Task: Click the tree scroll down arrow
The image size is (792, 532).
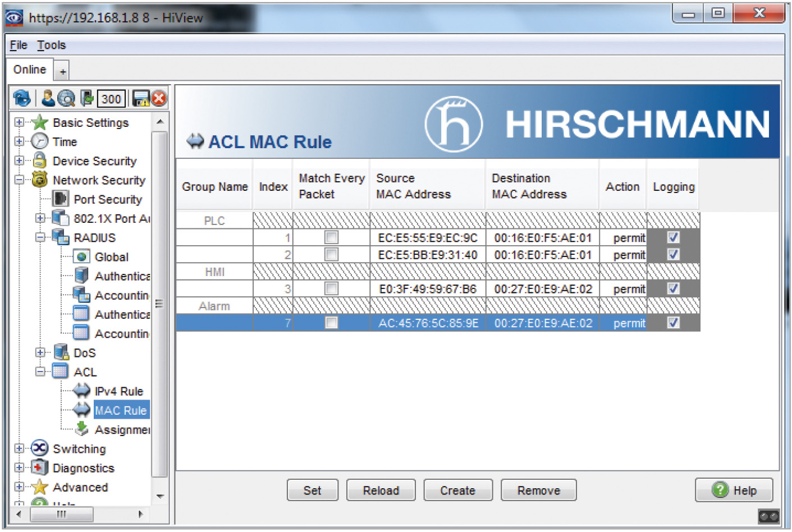Action: (x=160, y=496)
